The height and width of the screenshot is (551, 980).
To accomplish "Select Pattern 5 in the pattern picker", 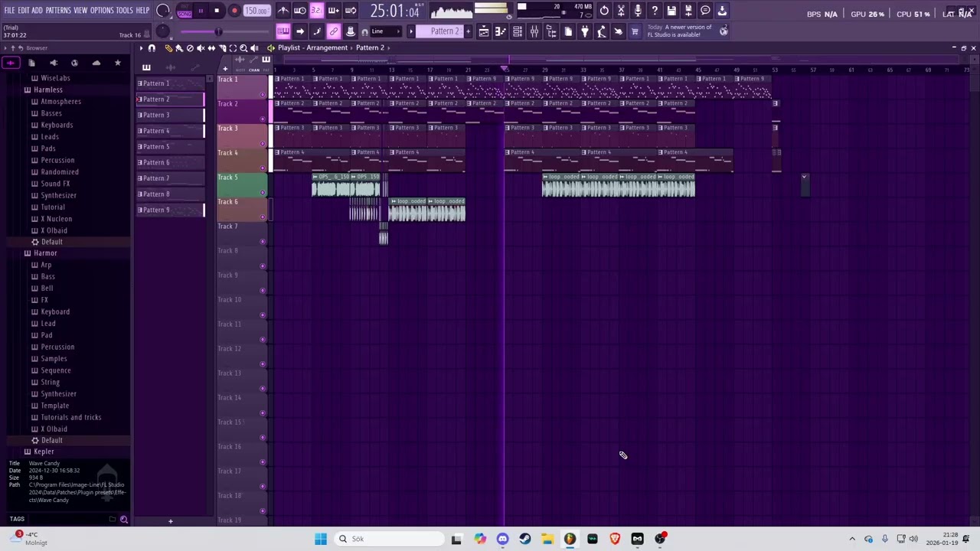I will [x=170, y=146].
